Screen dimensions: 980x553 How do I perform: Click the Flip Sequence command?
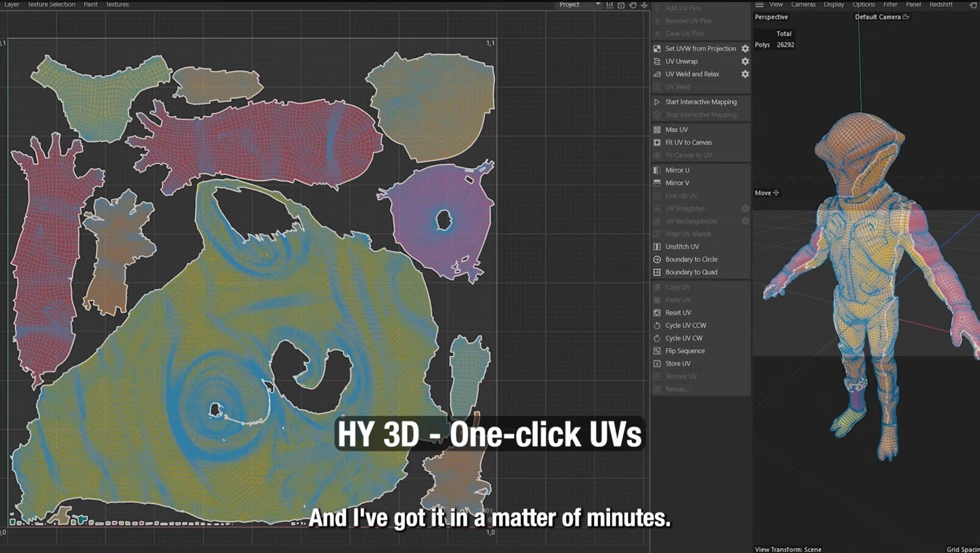685,351
